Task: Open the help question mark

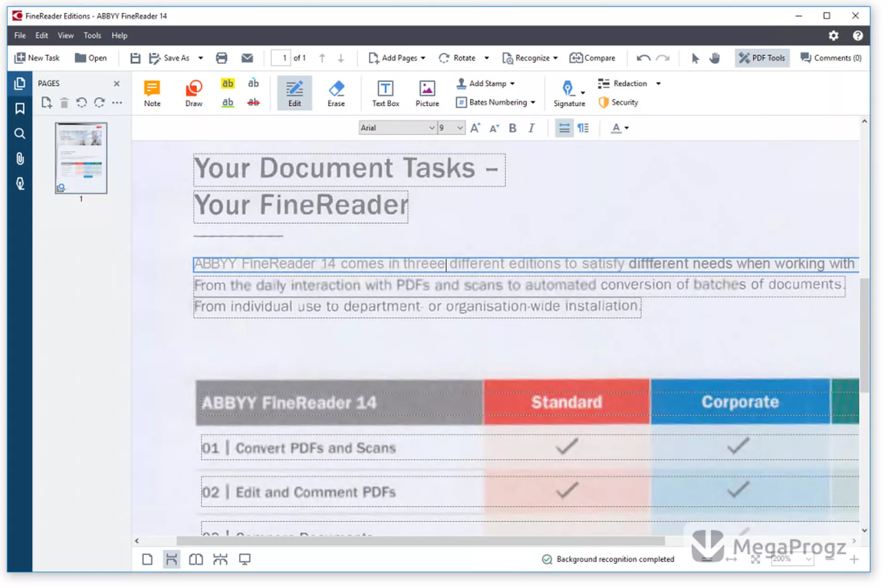Action: [x=858, y=36]
